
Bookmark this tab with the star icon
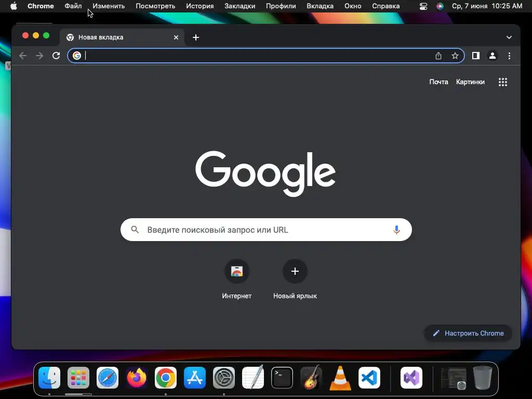click(x=455, y=56)
